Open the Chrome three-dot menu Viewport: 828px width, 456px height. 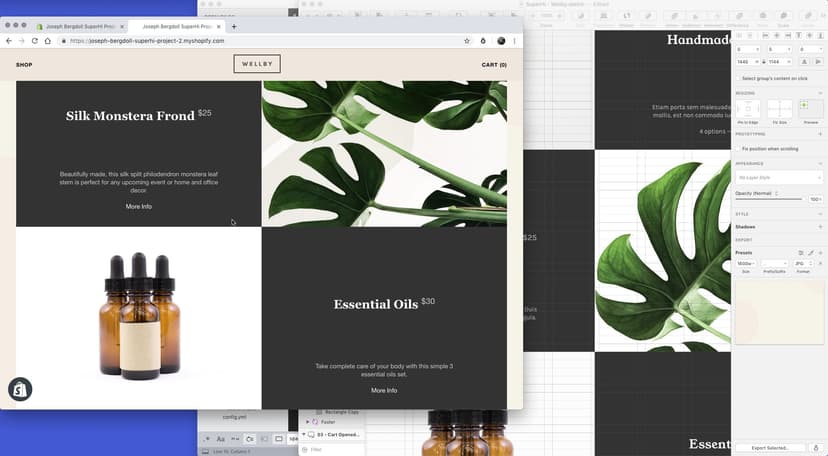515,41
